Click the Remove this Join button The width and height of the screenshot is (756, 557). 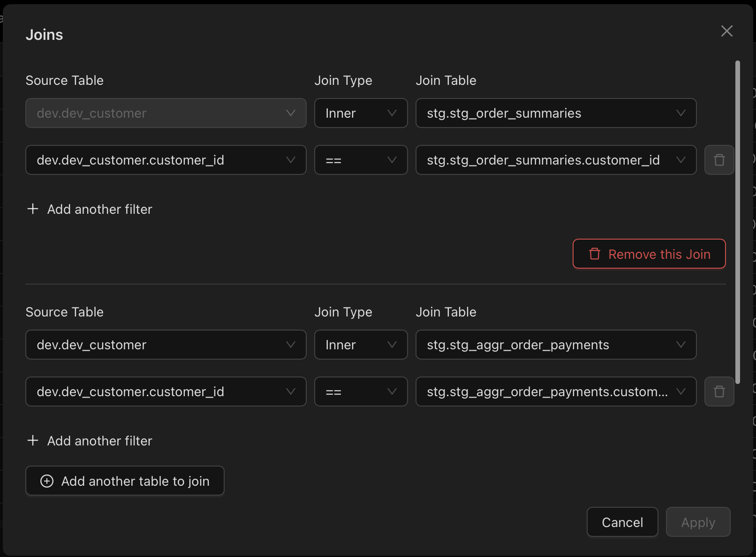coord(649,254)
